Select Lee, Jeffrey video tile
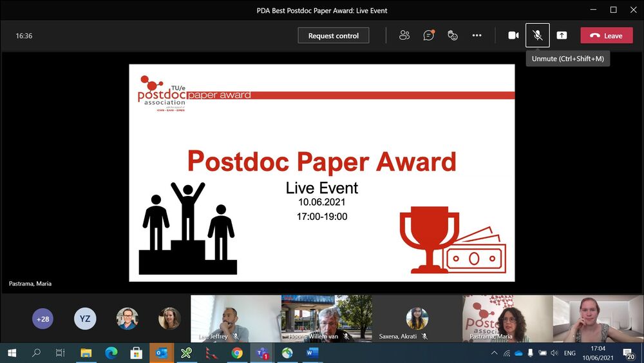Image resolution: width=644 pixels, height=363 pixels. point(236,319)
